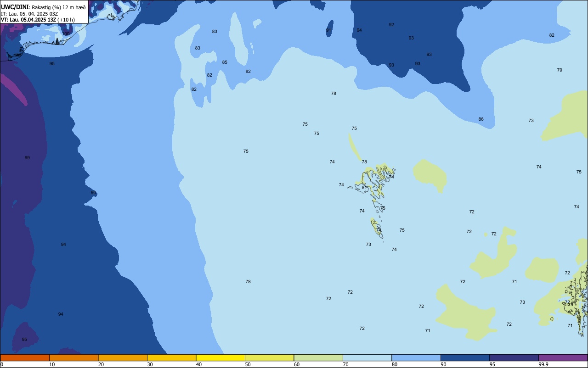Select the legend tick label 50
The width and height of the screenshot is (588, 368).
pyautogui.click(x=248, y=364)
